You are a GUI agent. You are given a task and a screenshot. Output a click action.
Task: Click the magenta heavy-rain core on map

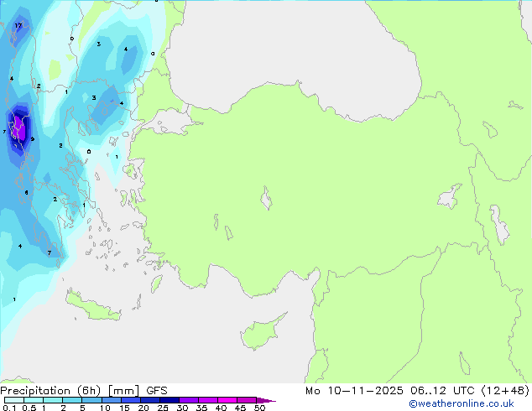pos(20,129)
